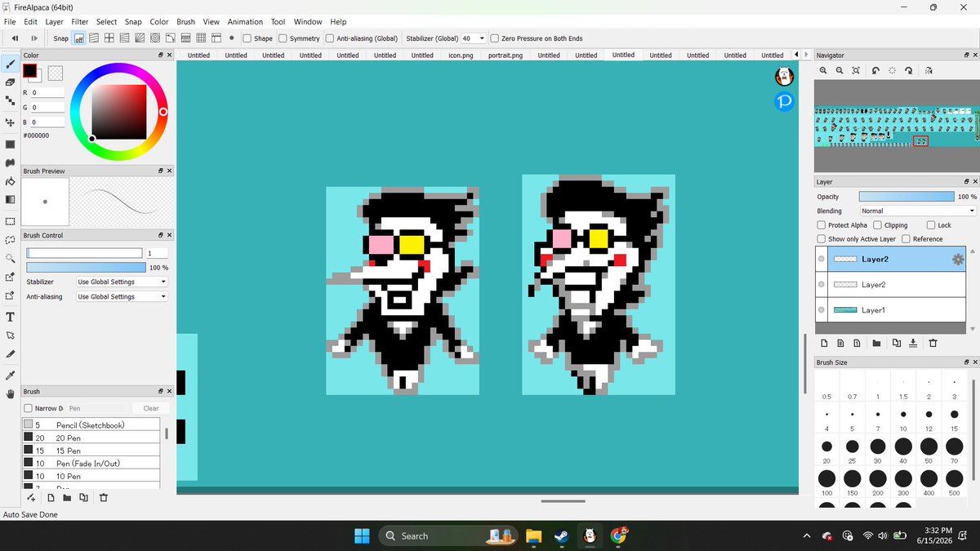
Task: Select the rectangular Select tool
Action: pos(10,221)
